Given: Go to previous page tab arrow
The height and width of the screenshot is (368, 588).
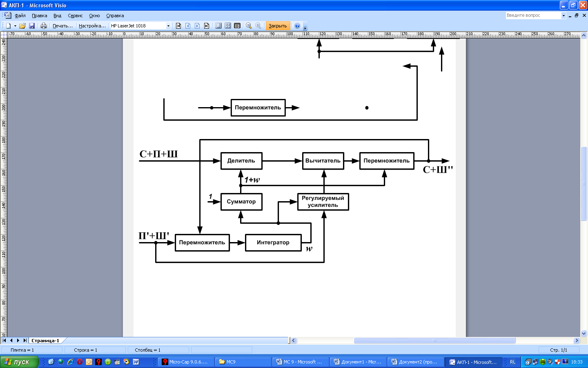Looking at the screenshot, I should pyautogui.click(x=11, y=340).
